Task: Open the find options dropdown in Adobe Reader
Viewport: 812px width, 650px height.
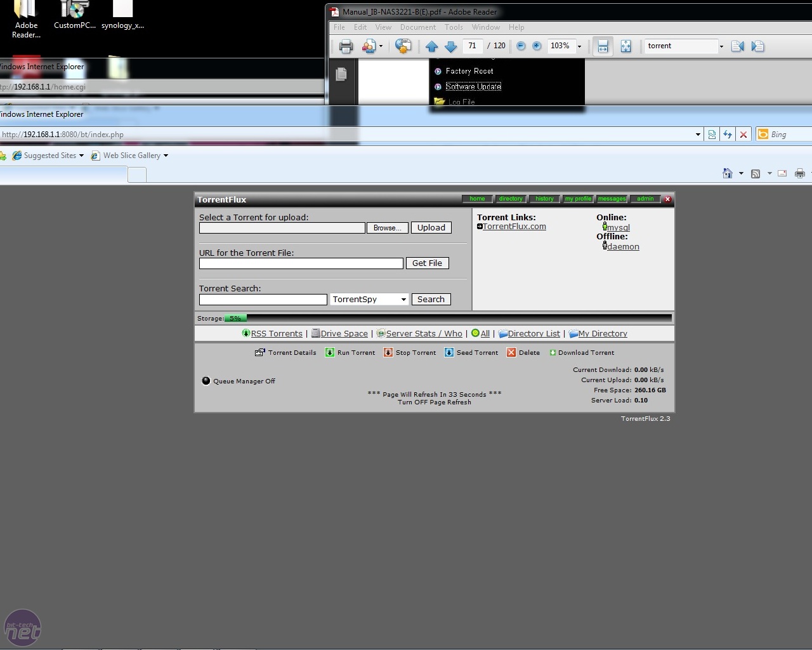Action: [721, 46]
